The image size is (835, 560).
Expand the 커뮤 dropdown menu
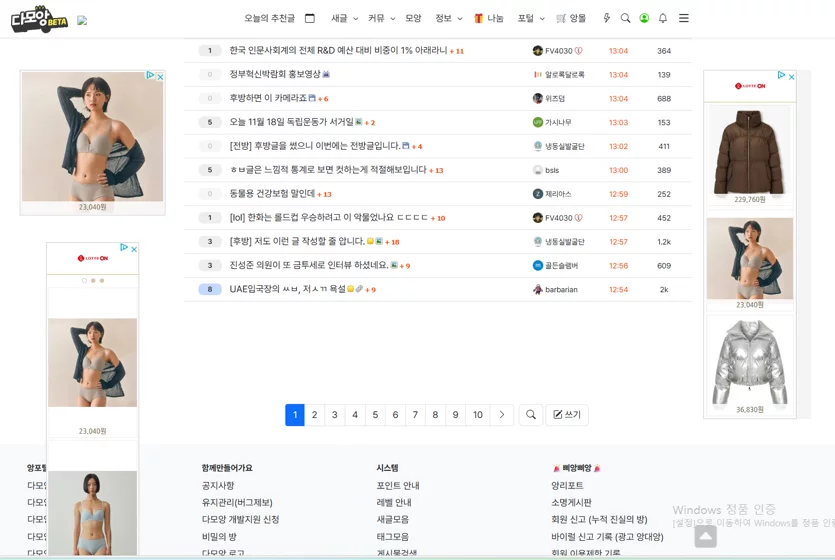tap(381, 18)
